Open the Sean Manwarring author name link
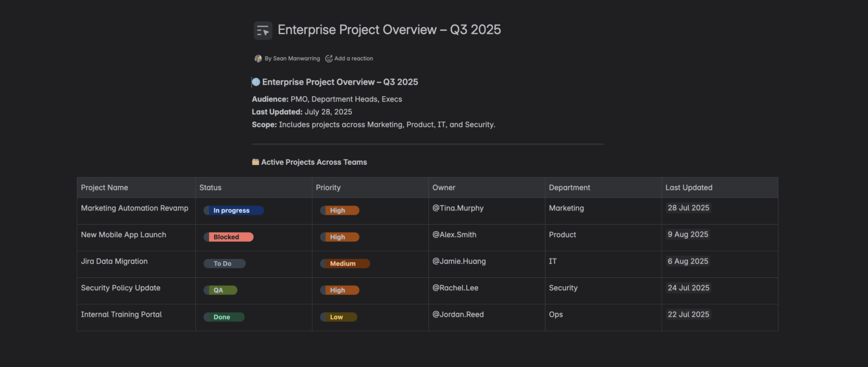Screen dimensions: 868x367 coord(292,59)
